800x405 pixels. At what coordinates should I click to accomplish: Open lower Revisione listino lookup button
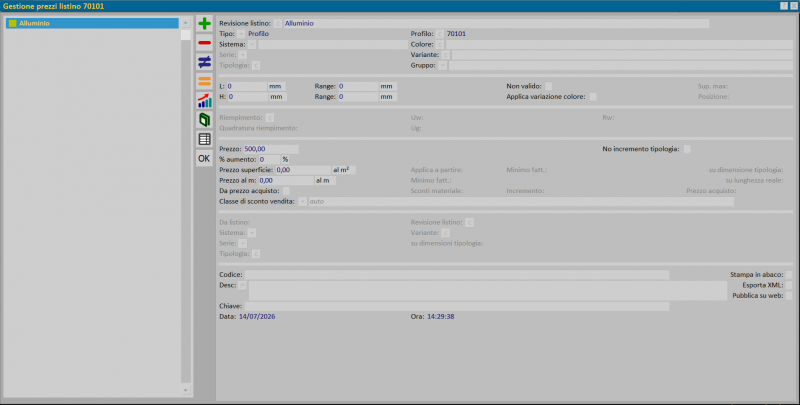coord(469,222)
